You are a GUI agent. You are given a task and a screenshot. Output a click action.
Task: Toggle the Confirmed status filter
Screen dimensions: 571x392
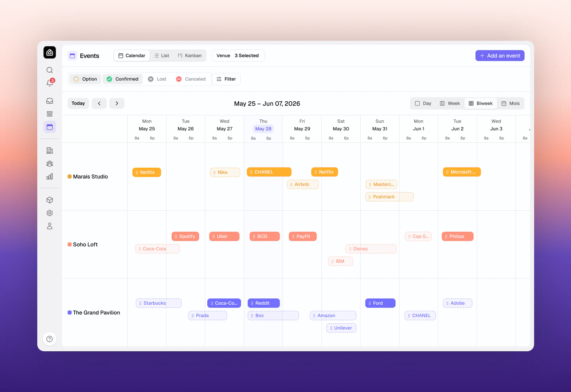coord(122,79)
